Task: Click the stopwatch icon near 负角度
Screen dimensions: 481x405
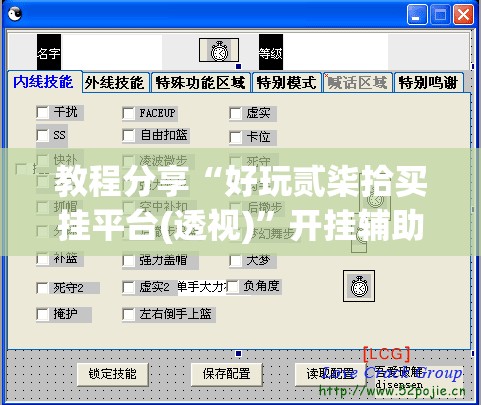Action: 359,286
